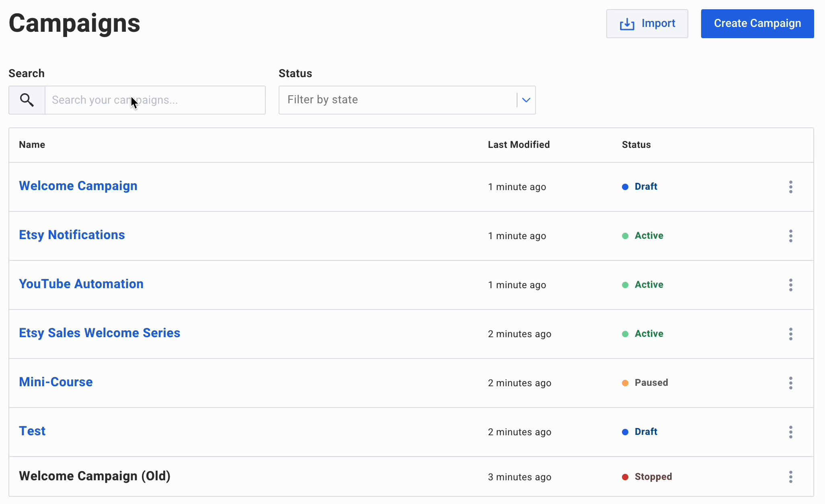Click the Search campaigns input field
Viewport: 825px width, 504px height.
click(x=155, y=100)
